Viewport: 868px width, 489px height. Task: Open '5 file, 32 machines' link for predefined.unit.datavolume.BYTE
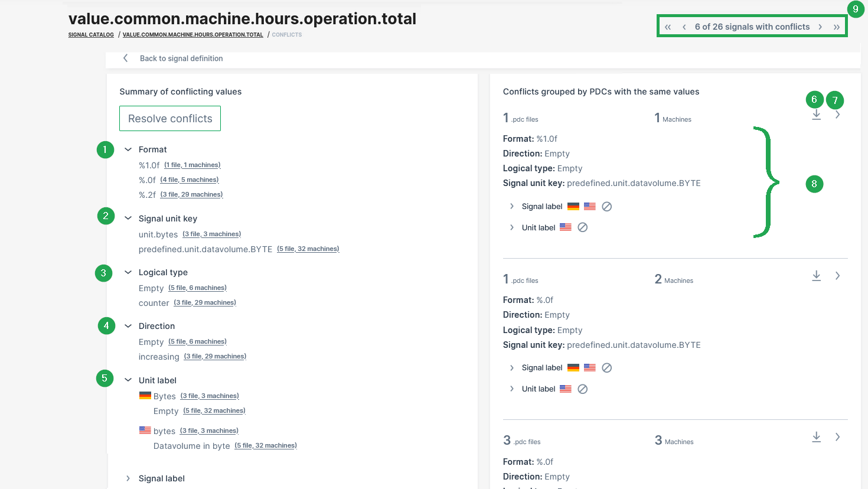pos(308,249)
